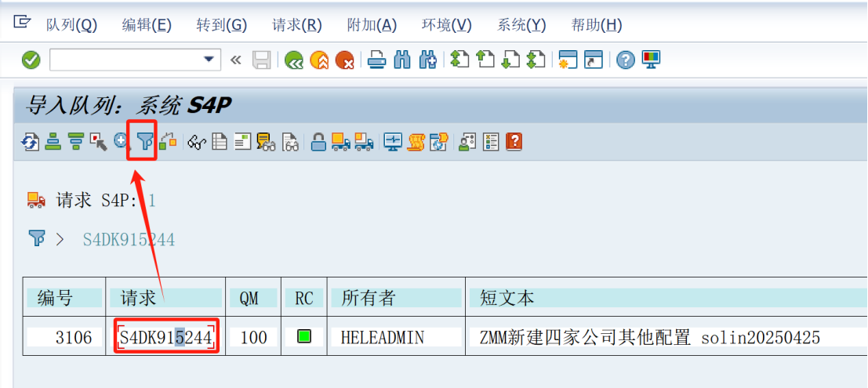
Task: Click the Filter funnel toolbar icon
Action: 144,142
